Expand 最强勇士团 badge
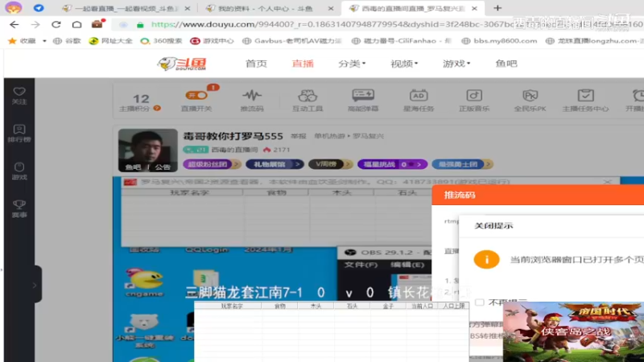 click(x=462, y=164)
